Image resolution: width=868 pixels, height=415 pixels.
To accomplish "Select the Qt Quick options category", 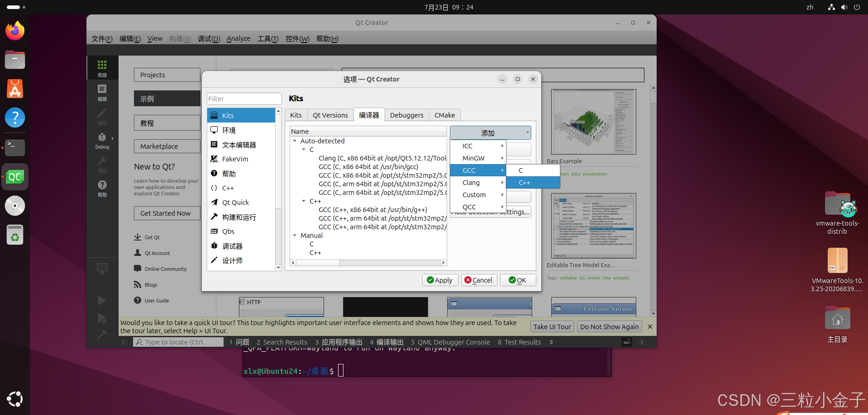I will coord(241,203).
